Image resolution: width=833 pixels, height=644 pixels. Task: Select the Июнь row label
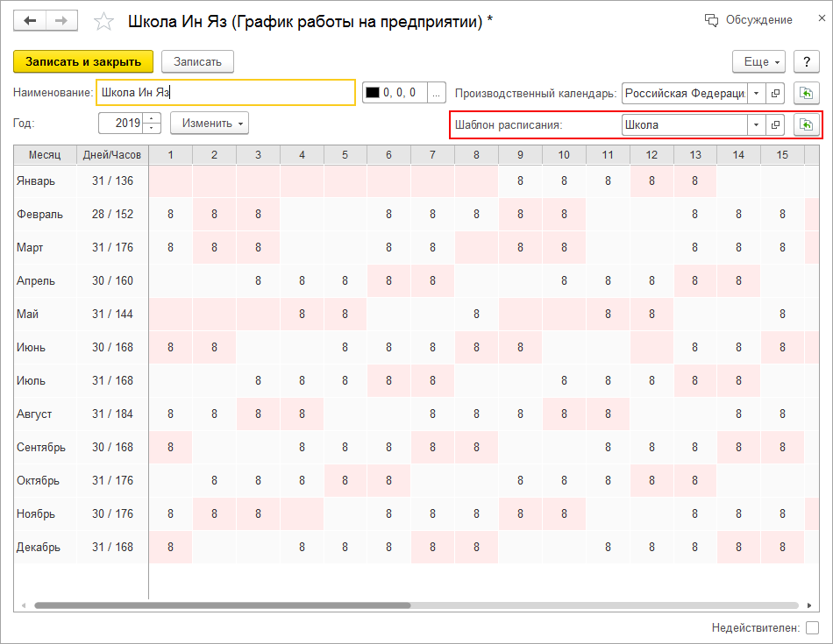click(x=31, y=347)
